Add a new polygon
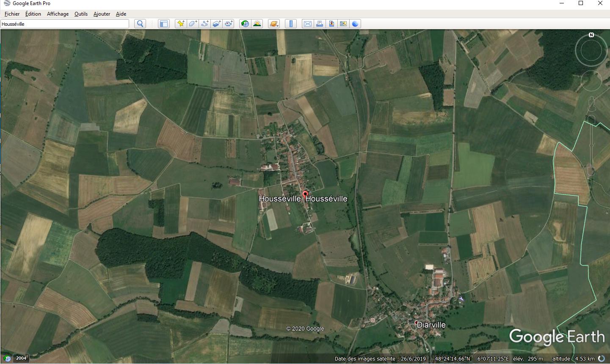 193,24
